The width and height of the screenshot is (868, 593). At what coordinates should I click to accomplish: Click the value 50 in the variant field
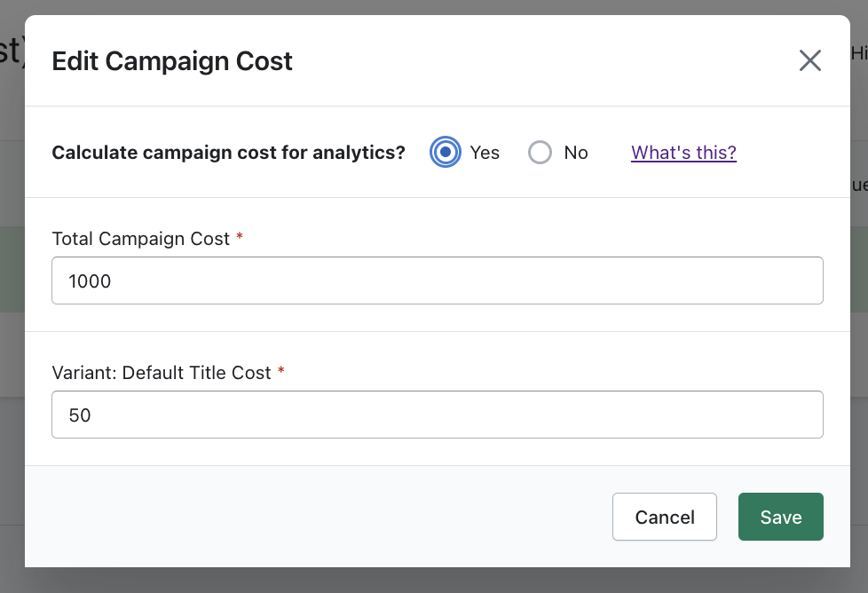[80, 415]
